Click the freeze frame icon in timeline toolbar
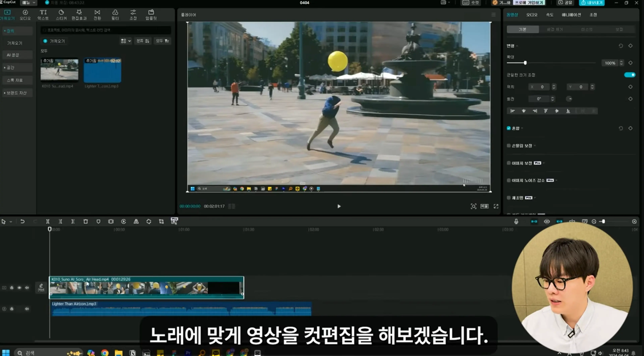The height and width of the screenshot is (356, 644). pyautogui.click(x=111, y=221)
